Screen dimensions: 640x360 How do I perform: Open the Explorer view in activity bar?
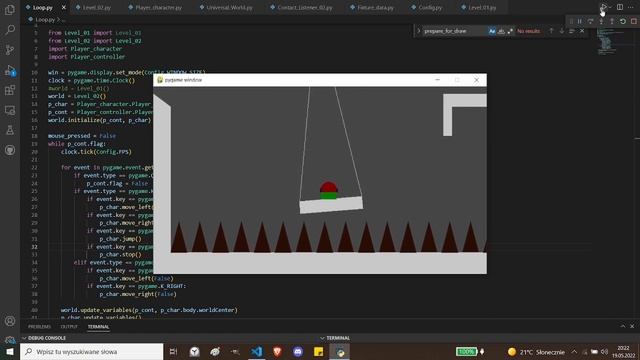[10, 10]
